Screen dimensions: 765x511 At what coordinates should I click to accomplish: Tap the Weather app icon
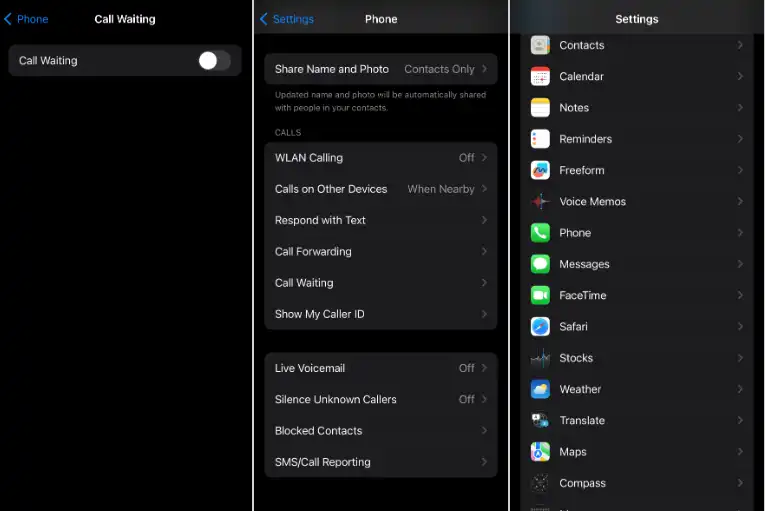[540, 389]
